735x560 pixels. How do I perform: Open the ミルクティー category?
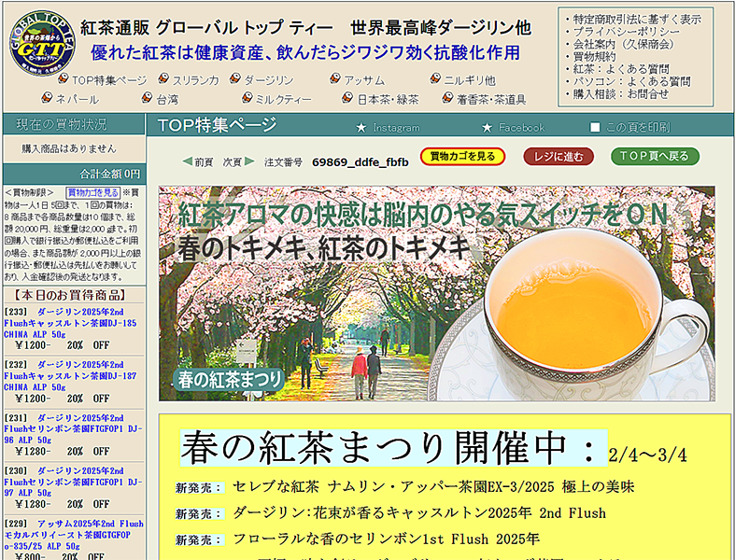(283, 99)
